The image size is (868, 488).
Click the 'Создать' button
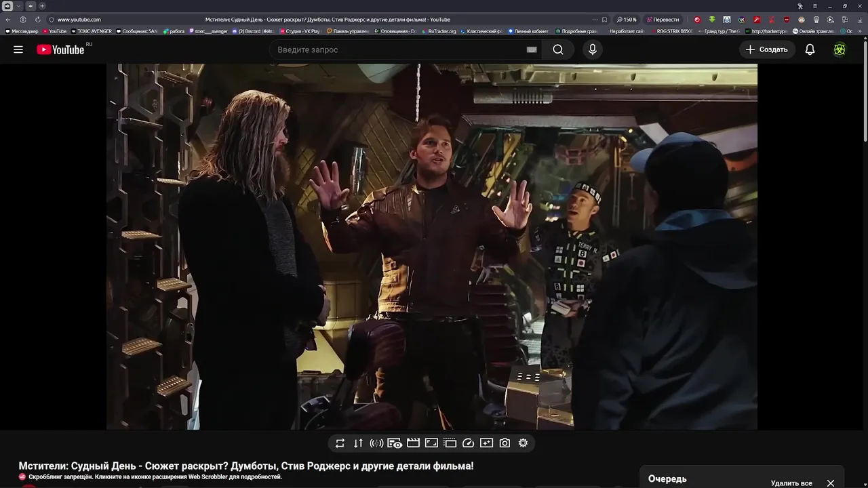(767, 49)
